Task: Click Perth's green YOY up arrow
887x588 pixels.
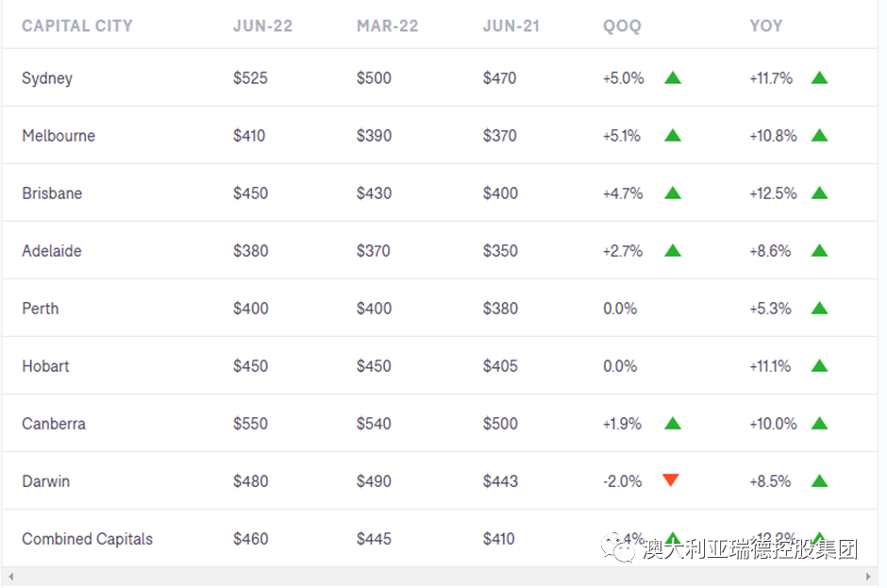Action: pos(819,309)
